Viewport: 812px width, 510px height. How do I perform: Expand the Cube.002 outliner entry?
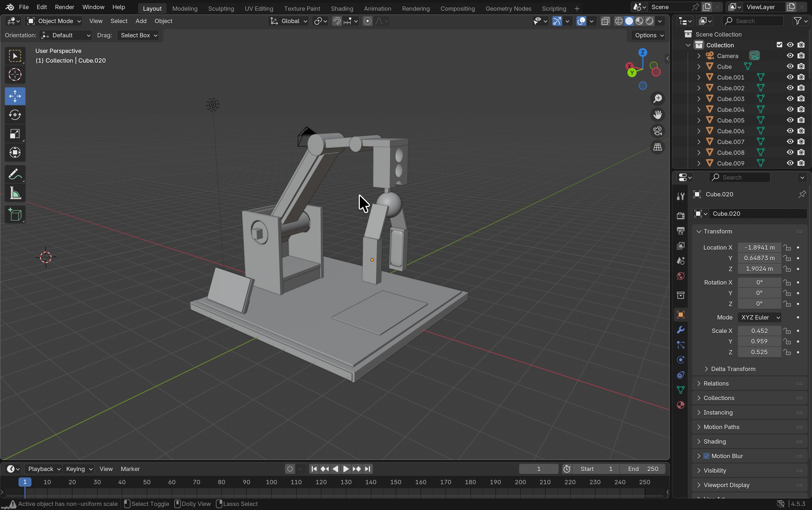[x=698, y=88]
